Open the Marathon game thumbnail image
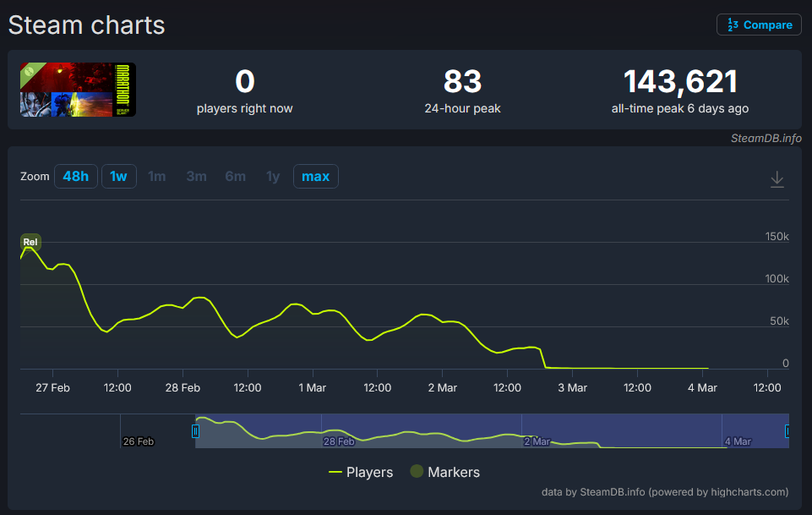Viewport: 812px width, 515px height. 78,90
